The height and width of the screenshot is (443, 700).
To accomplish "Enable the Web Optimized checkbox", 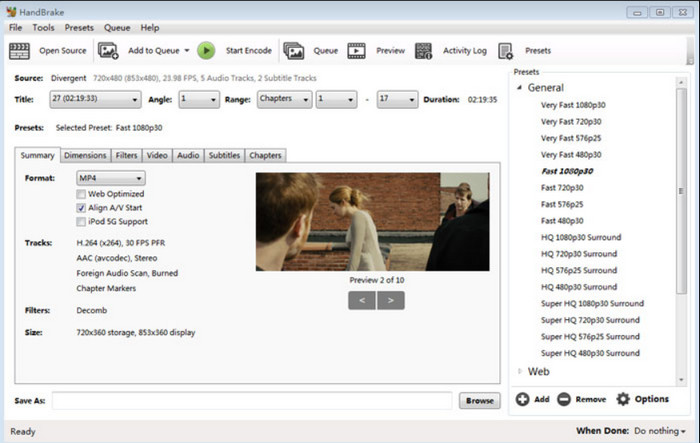I will (x=81, y=194).
